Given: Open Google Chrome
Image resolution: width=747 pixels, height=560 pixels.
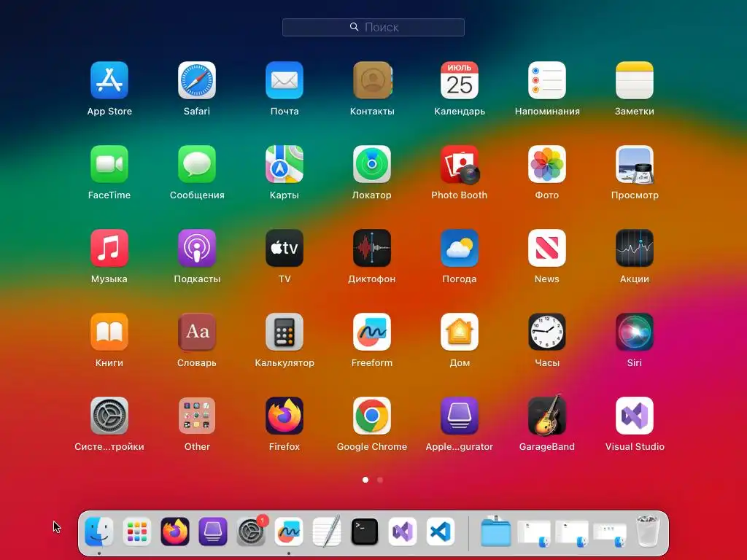Looking at the screenshot, I should pos(372,415).
